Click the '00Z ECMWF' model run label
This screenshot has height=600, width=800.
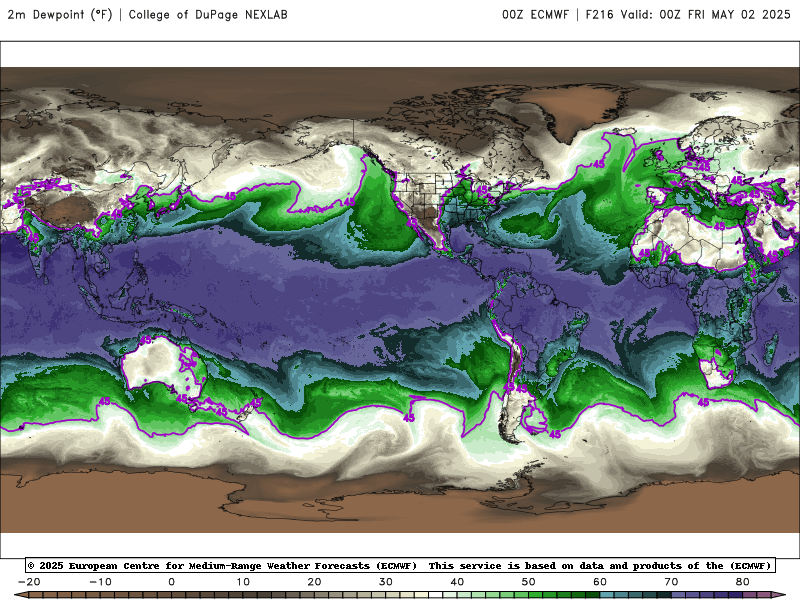(x=535, y=15)
